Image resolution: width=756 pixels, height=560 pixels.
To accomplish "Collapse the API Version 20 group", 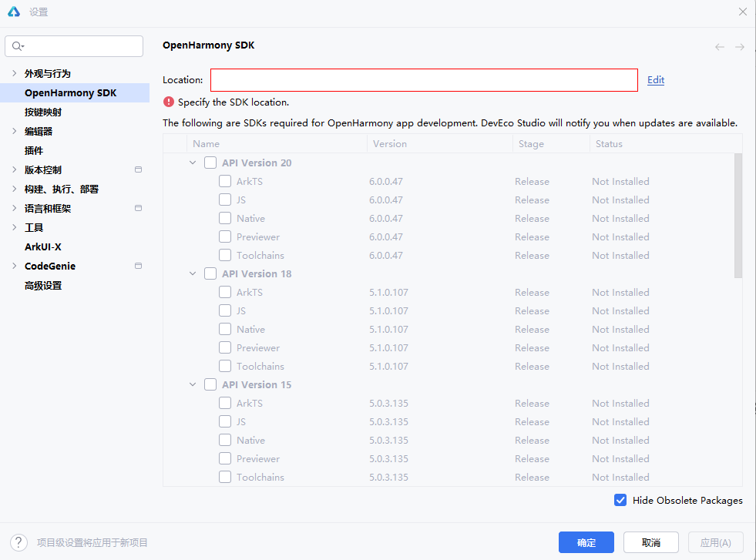I will [x=193, y=163].
